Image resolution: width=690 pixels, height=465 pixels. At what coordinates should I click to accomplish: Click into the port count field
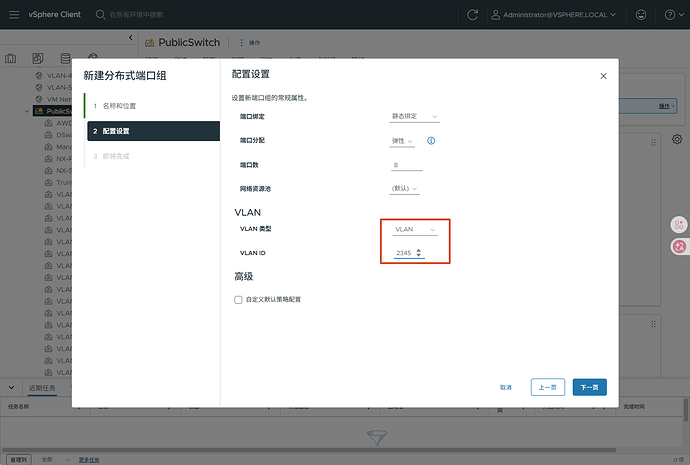click(406, 165)
